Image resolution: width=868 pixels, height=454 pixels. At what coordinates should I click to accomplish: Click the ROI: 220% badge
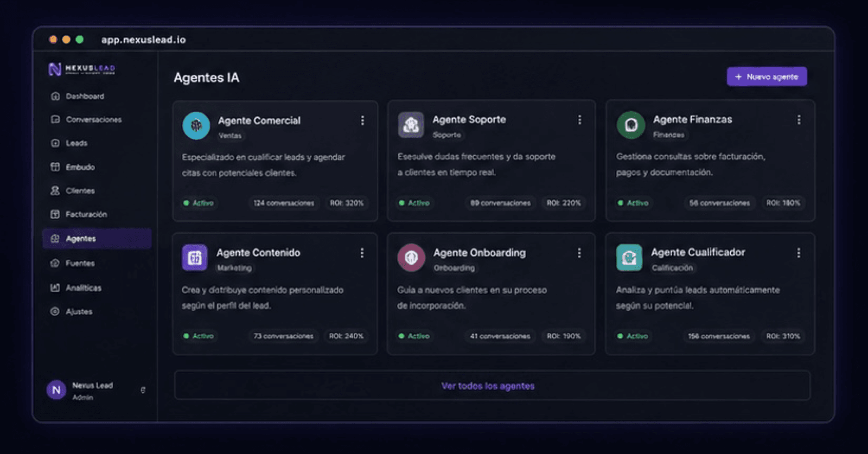[x=564, y=203]
